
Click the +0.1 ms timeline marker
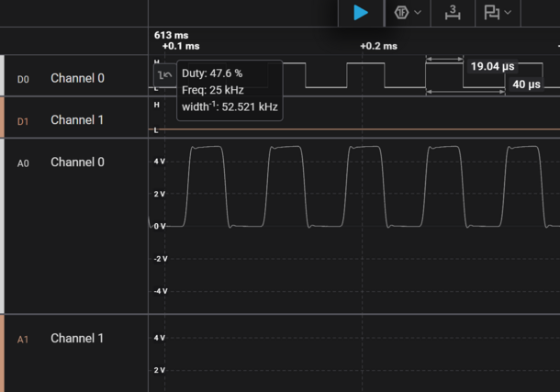click(x=181, y=46)
